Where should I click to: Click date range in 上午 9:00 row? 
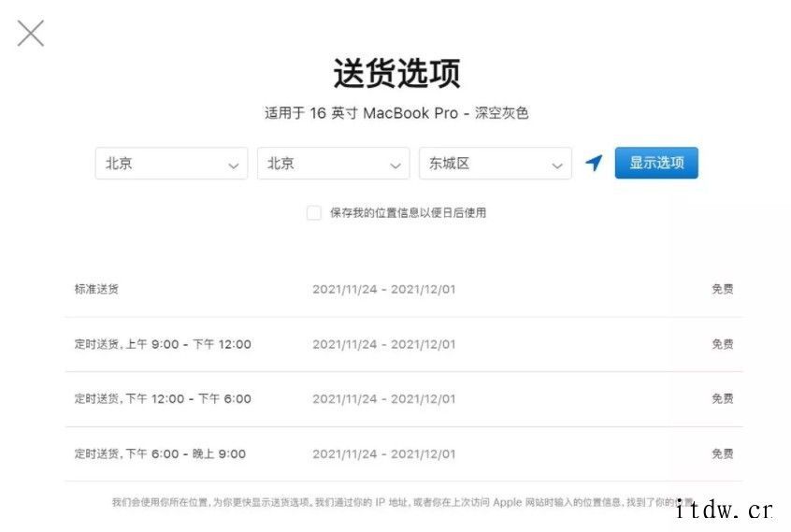[384, 344]
